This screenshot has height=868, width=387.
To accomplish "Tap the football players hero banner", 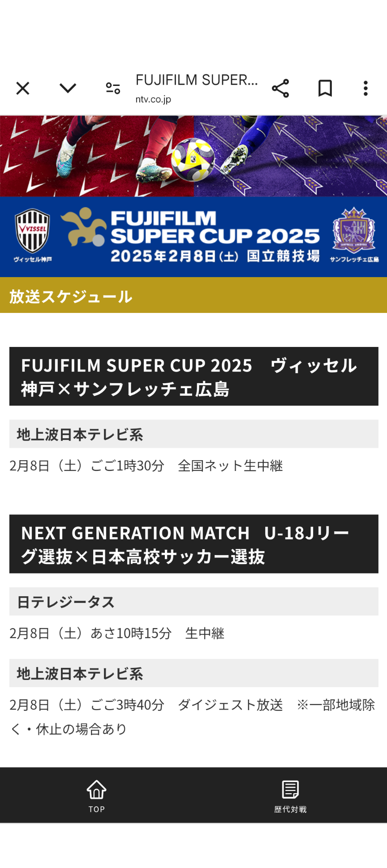I will 193,156.
